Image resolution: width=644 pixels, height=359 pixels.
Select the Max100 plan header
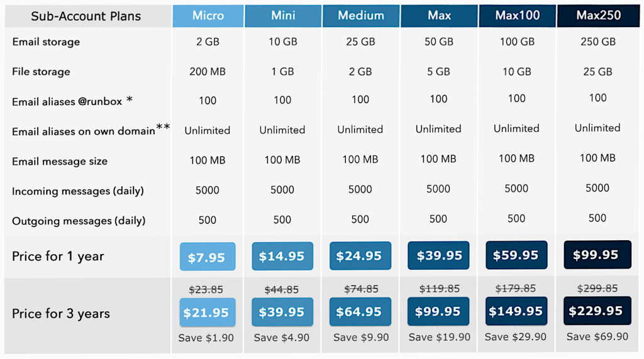[x=517, y=16]
